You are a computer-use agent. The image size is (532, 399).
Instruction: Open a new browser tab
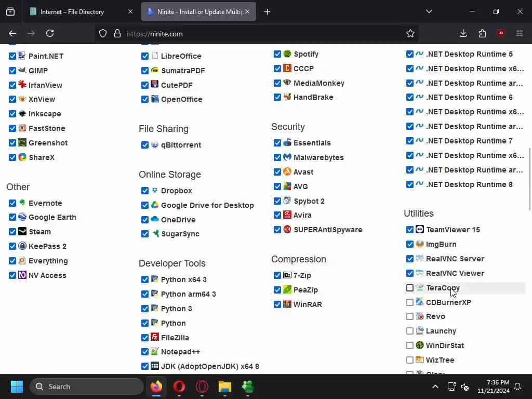tap(268, 12)
